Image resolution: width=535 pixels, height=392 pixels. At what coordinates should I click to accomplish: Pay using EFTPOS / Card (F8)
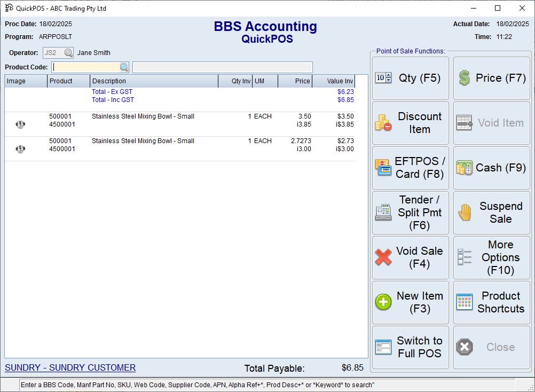click(410, 168)
